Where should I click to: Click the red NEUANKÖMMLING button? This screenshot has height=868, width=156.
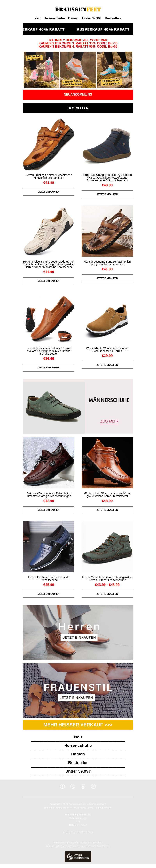78,95
